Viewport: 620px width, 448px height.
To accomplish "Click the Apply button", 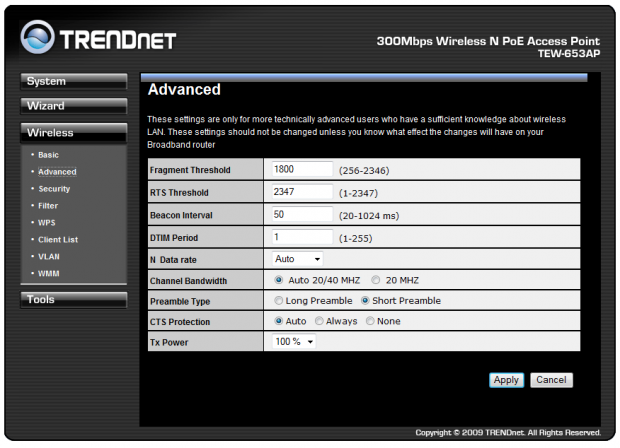I will click(506, 380).
